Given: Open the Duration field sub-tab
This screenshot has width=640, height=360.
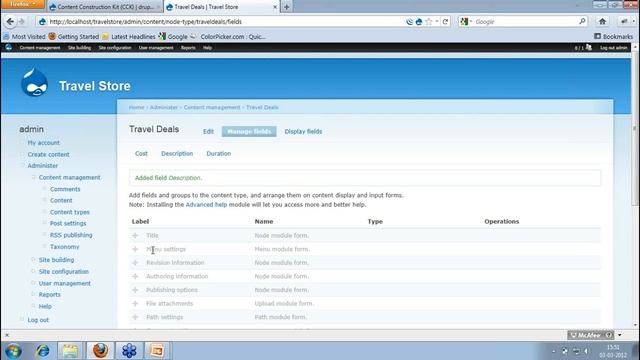Looking at the screenshot, I should point(219,153).
